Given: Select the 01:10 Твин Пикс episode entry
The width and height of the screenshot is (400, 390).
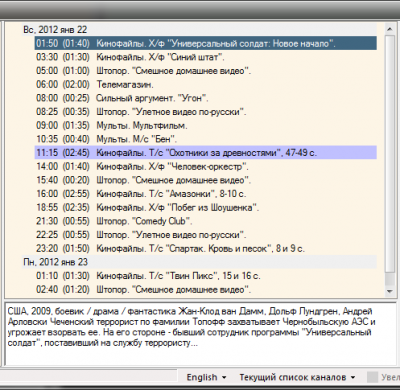Looking at the screenshot, I should [206, 276].
